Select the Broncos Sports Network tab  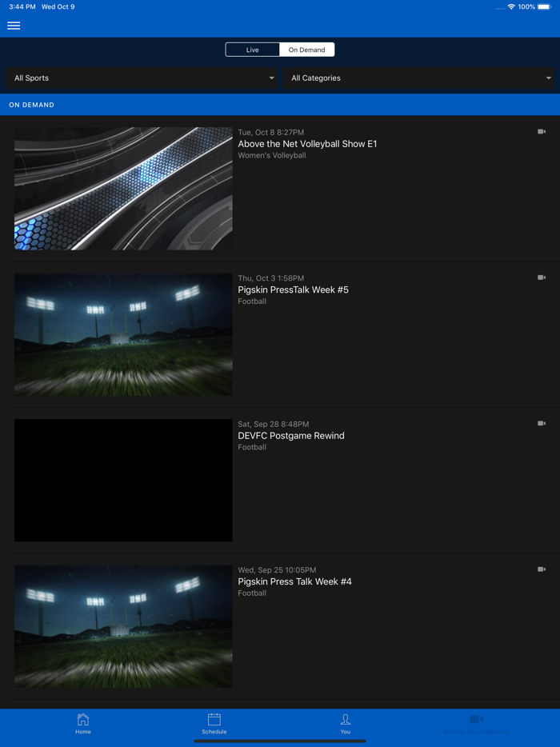pyautogui.click(x=476, y=724)
